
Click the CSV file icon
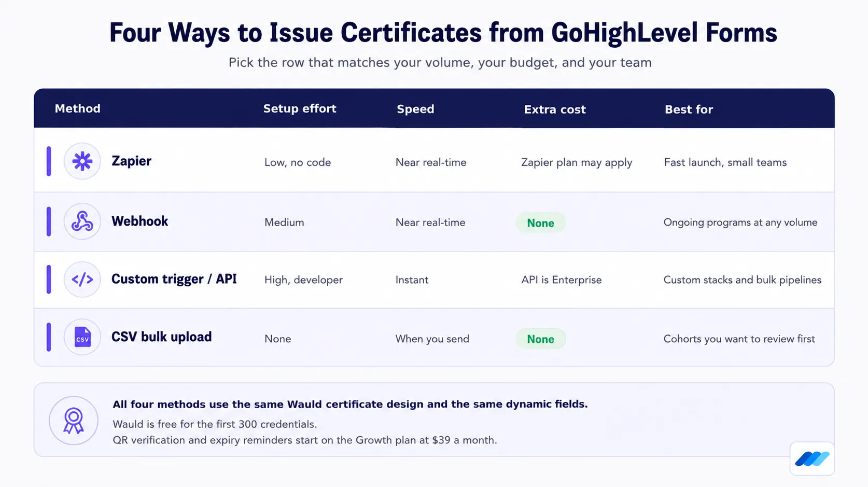82,337
